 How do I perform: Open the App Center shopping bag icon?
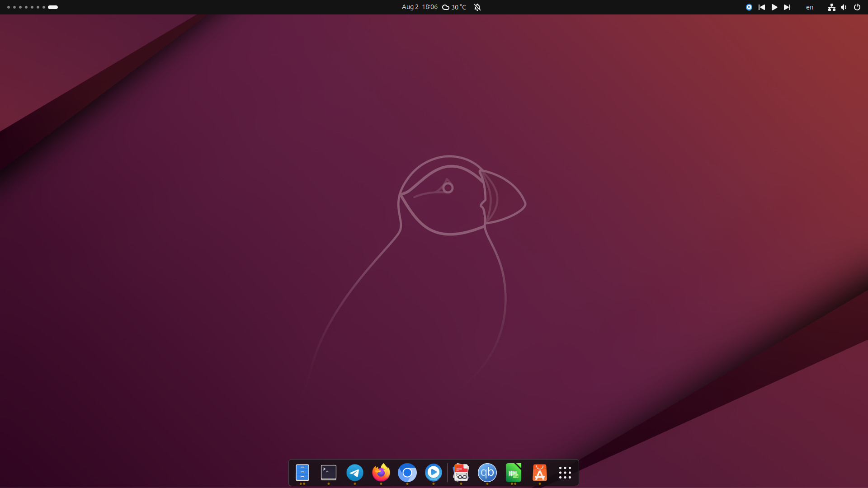point(540,473)
